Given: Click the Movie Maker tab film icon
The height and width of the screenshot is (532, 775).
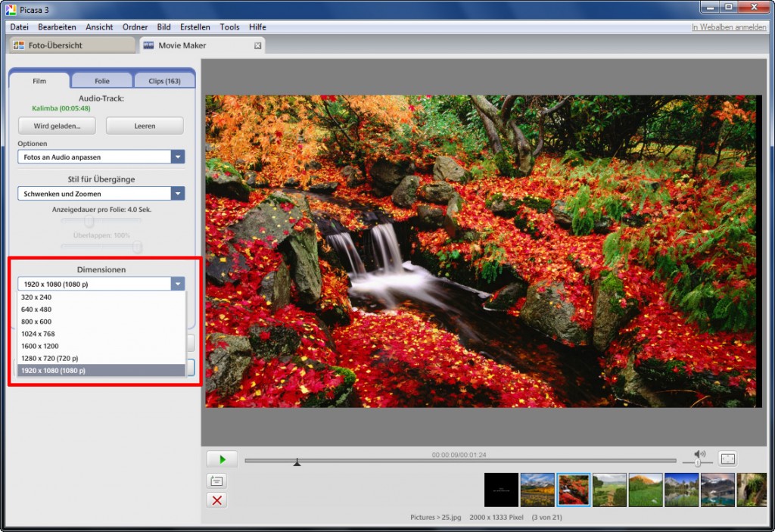Looking at the screenshot, I should pos(148,45).
